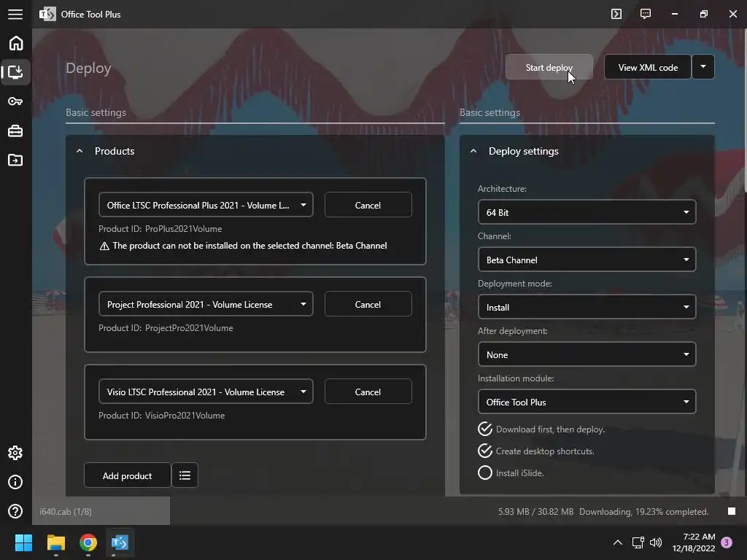Click the Office Tool Plus logo

[x=47, y=15]
